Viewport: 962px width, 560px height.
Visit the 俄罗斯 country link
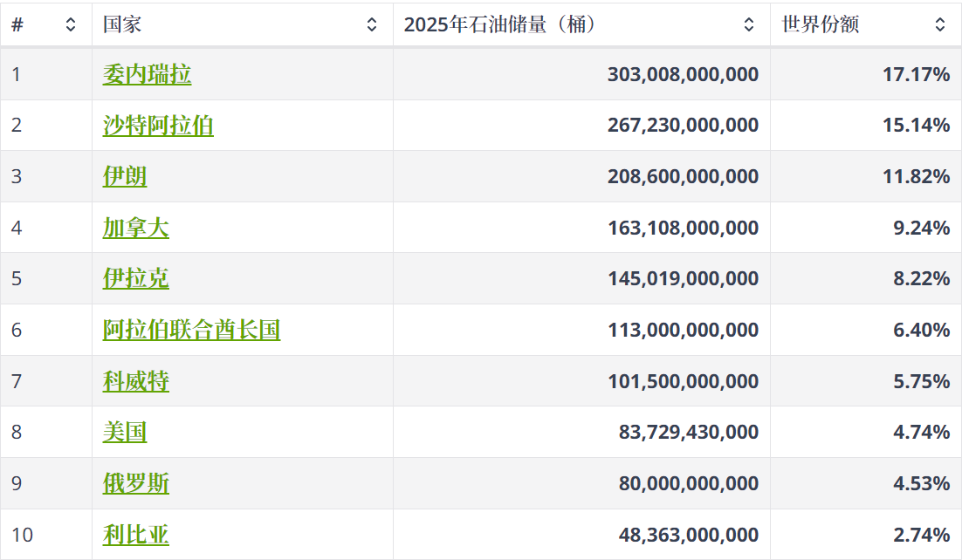click(135, 484)
